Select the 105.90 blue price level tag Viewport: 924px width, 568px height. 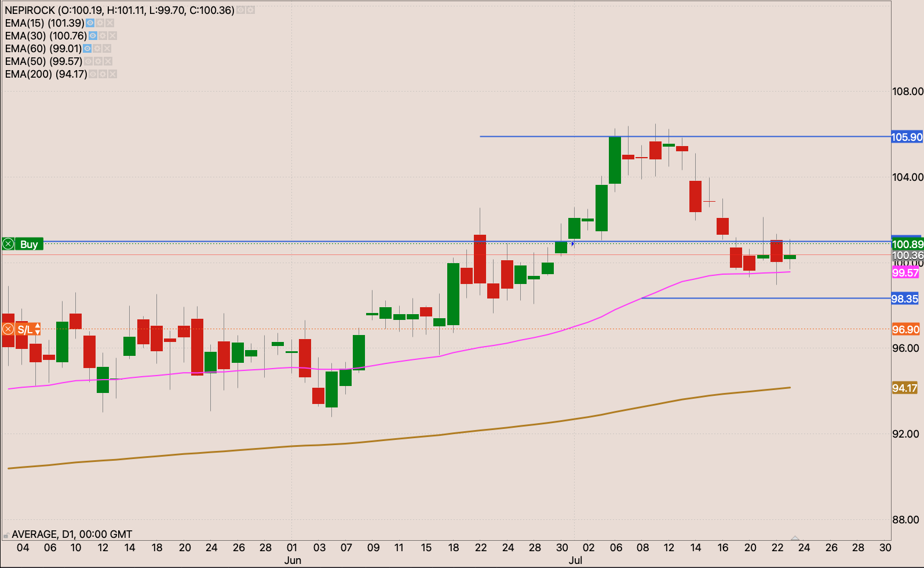coord(907,137)
